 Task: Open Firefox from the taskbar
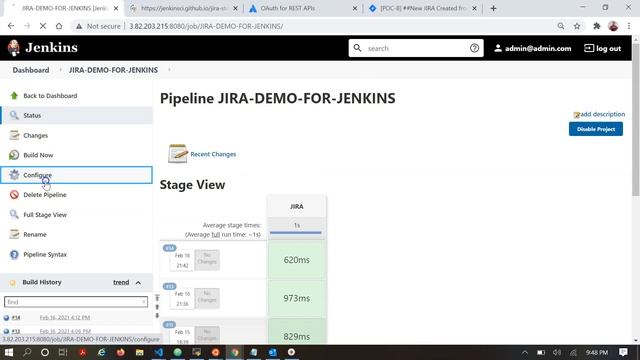[x=120, y=352]
